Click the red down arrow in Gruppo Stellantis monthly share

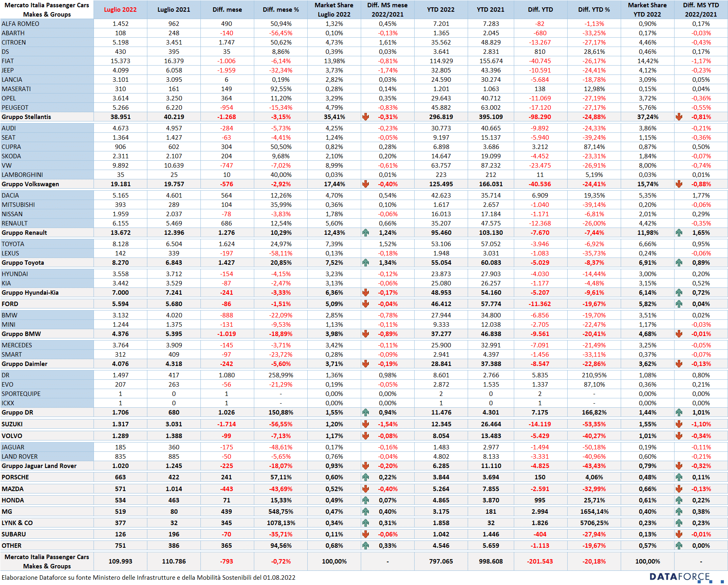pos(366,117)
